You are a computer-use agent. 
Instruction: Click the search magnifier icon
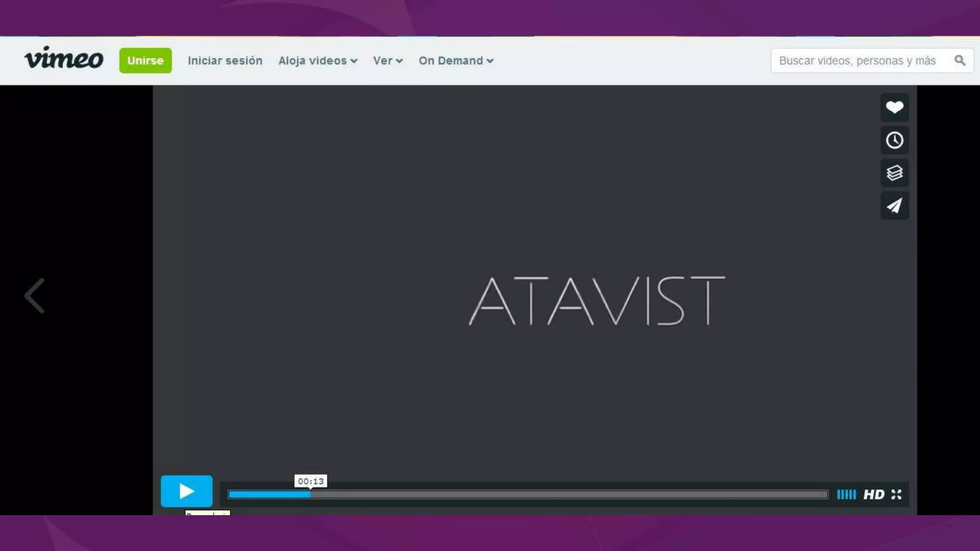click(959, 61)
